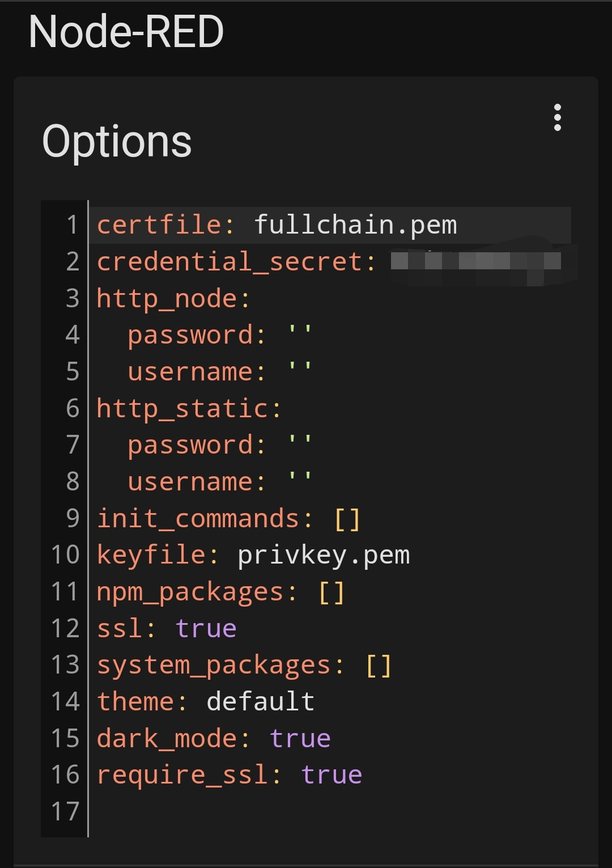The height and width of the screenshot is (868, 612).
Task: Click the init_commands empty array brackets
Action: pos(347,519)
